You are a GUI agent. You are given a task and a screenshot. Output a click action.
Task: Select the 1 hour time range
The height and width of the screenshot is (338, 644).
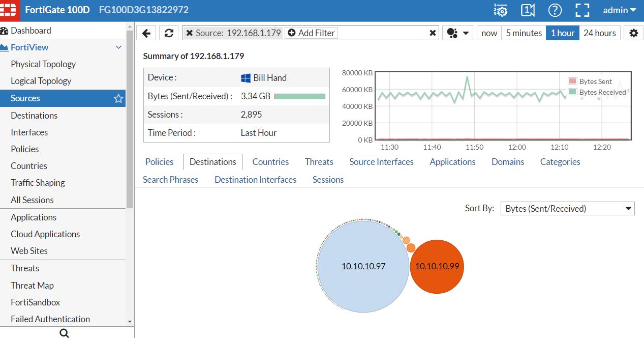tap(563, 33)
